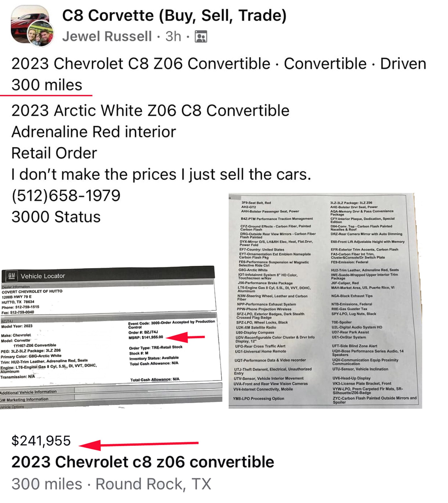Click the group members privacy icon

(201, 37)
